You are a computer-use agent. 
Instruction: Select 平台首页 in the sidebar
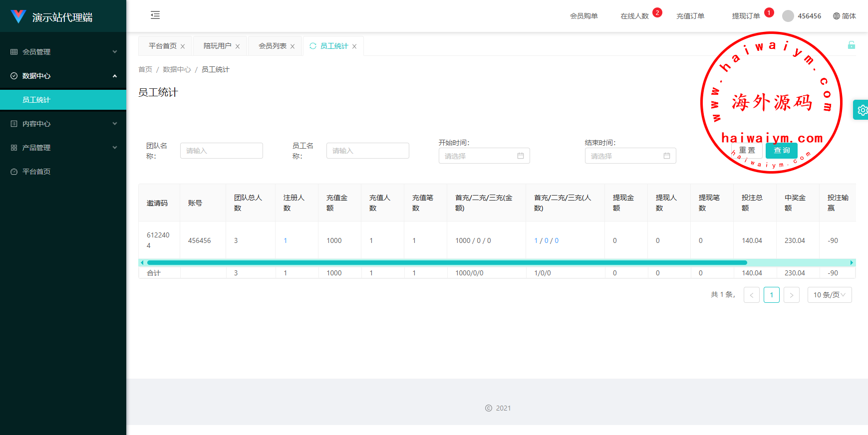point(36,172)
